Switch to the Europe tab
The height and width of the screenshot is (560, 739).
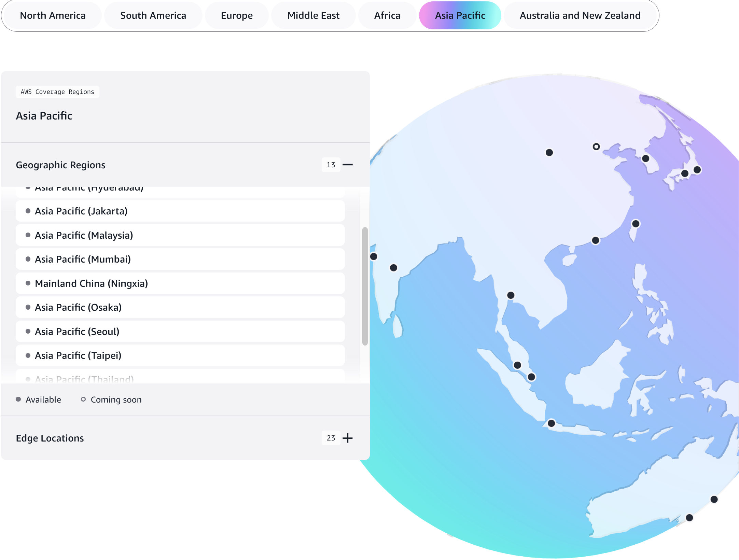click(237, 15)
